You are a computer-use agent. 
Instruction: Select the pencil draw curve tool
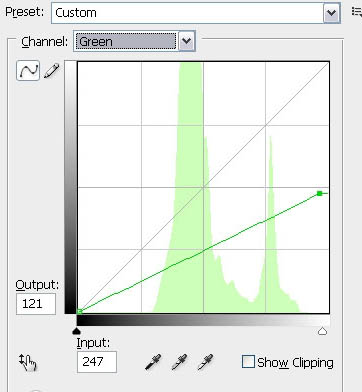click(52, 71)
